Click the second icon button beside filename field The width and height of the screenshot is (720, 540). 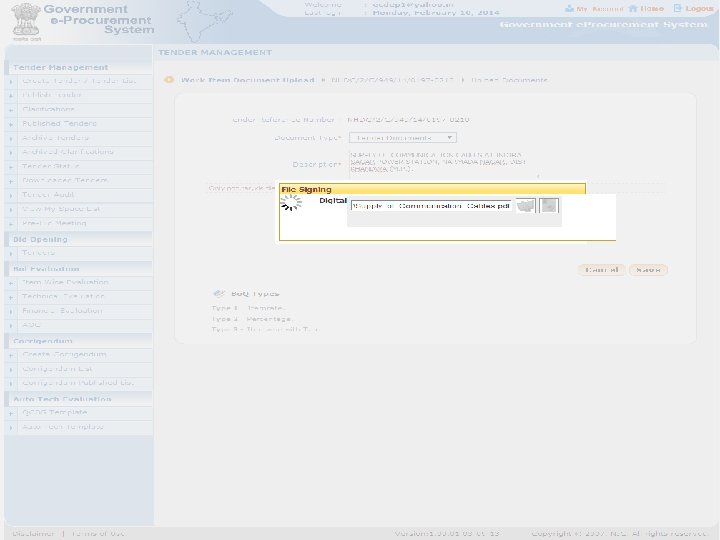coord(549,206)
